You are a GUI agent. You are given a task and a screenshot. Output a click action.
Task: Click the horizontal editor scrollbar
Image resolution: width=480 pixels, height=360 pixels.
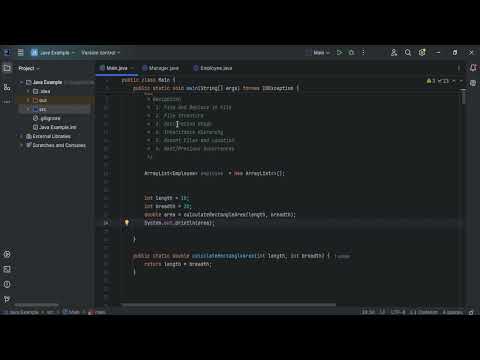(228, 305)
